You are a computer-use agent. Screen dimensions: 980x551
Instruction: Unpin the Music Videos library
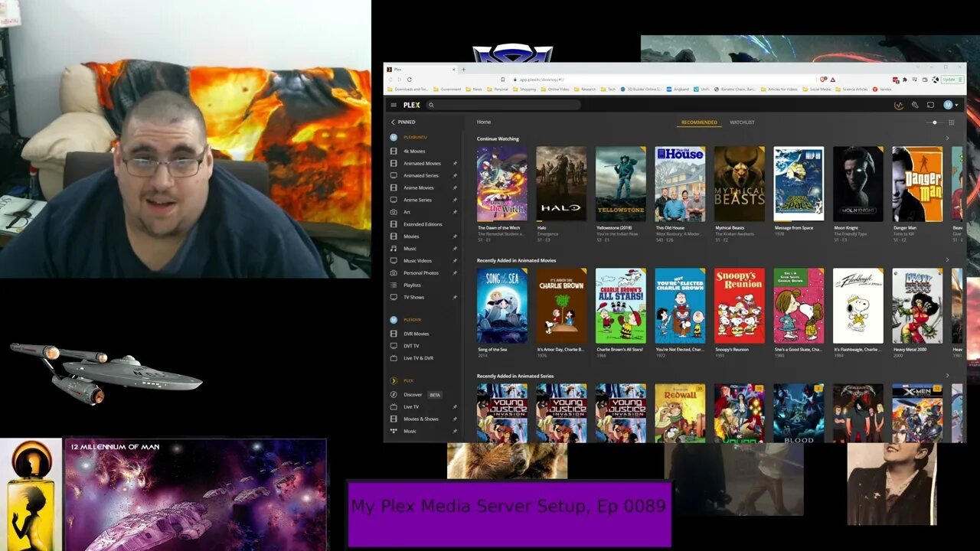[x=455, y=261]
